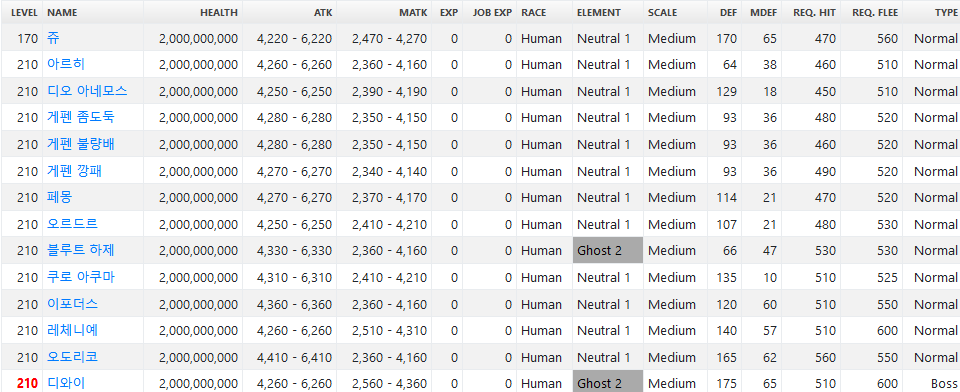Open the 오르드르 monster link
This screenshot has height=392, width=960.
(x=72, y=224)
